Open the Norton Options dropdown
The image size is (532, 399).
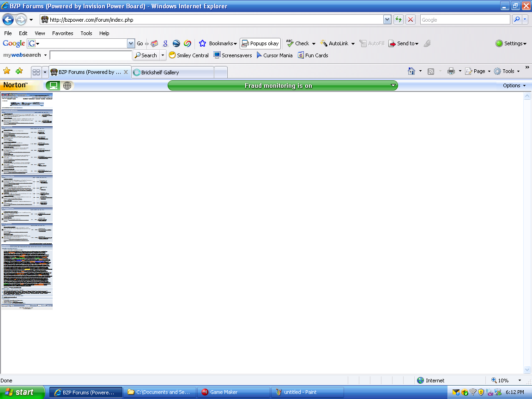point(514,85)
